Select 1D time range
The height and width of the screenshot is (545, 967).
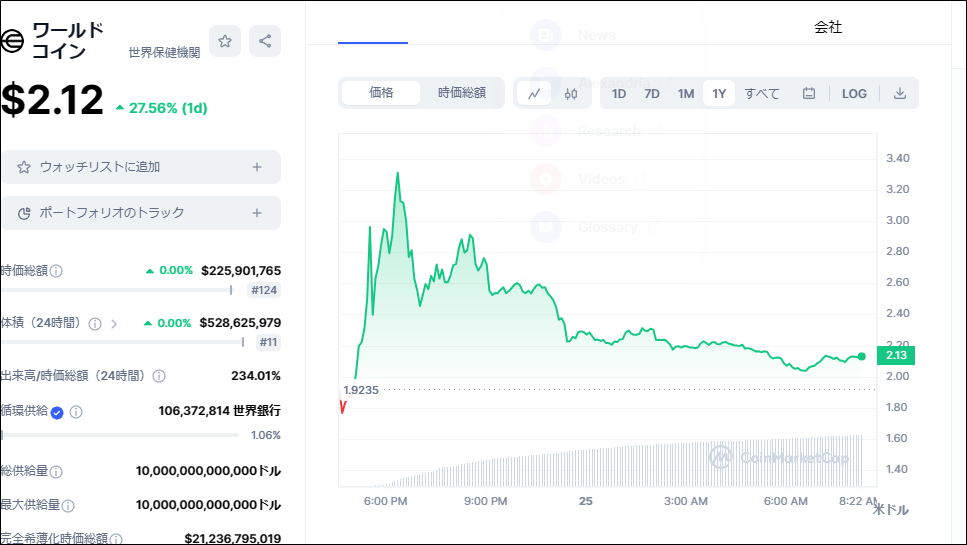[619, 94]
